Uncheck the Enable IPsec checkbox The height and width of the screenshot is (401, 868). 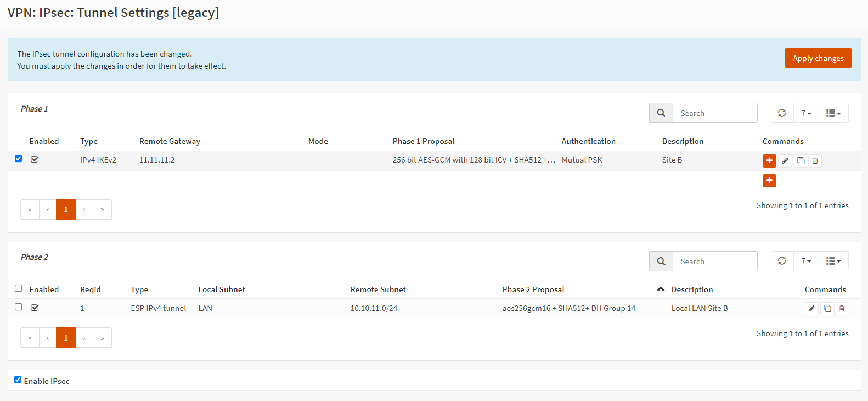pyautogui.click(x=18, y=380)
